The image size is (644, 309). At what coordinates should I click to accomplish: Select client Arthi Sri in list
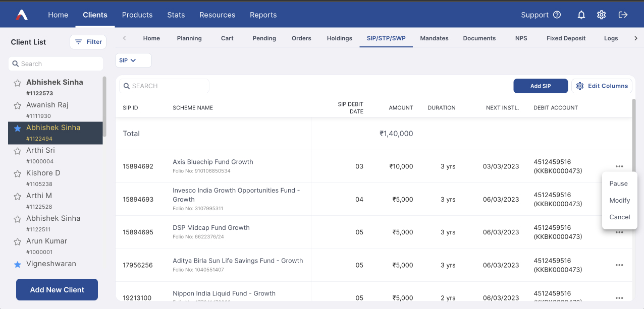tap(56, 156)
